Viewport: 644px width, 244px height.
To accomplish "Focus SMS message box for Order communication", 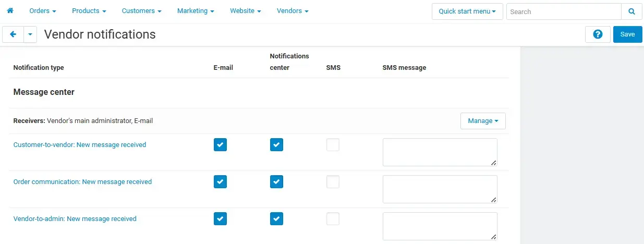I will 440,189.
